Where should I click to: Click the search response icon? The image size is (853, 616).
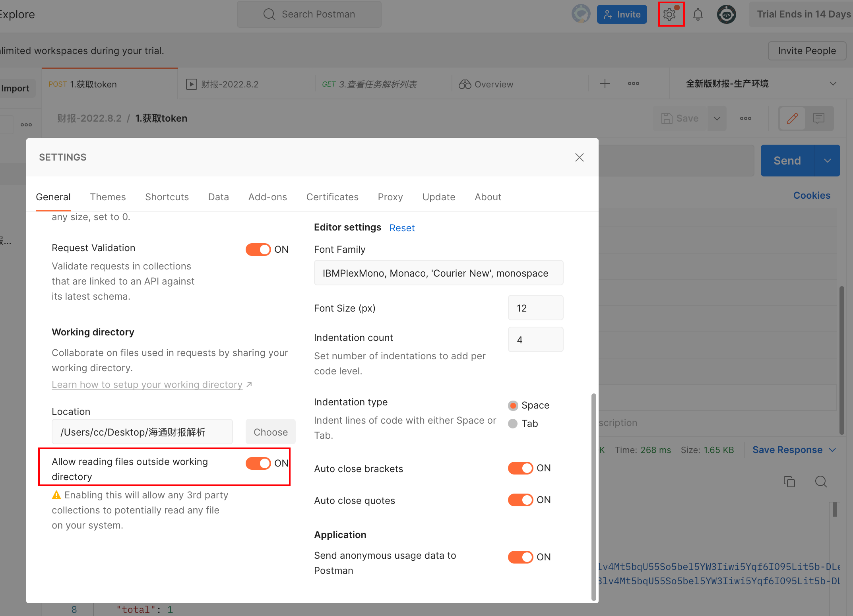(821, 482)
